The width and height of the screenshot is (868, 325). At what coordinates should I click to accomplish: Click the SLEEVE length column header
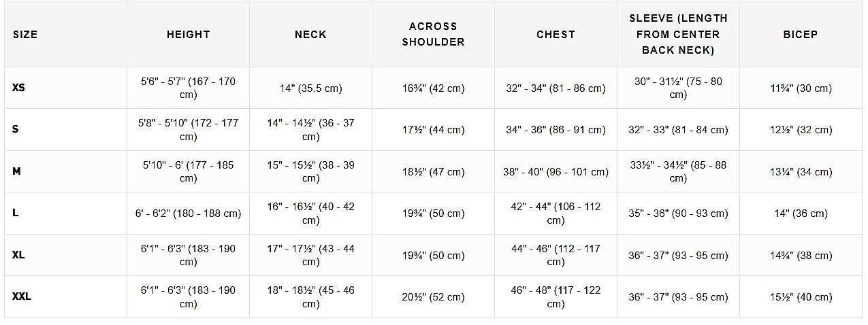(x=678, y=34)
